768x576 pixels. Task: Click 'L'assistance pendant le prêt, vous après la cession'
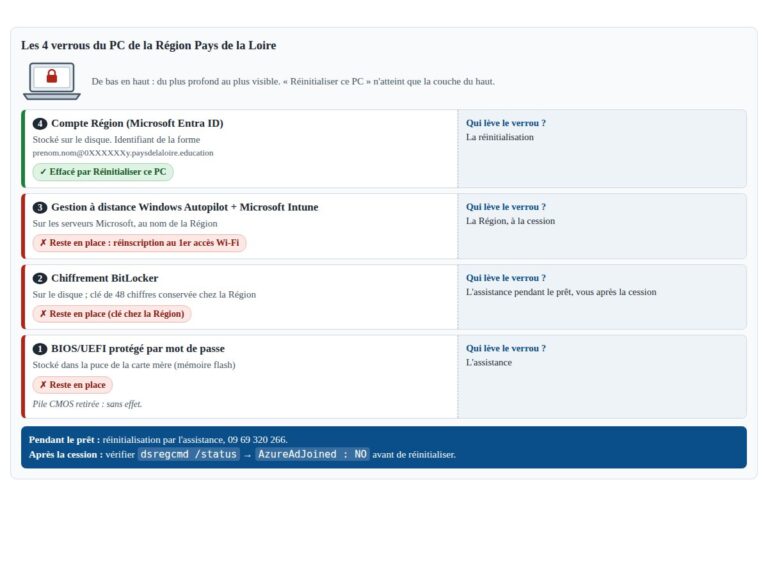(x=561, y=292)
